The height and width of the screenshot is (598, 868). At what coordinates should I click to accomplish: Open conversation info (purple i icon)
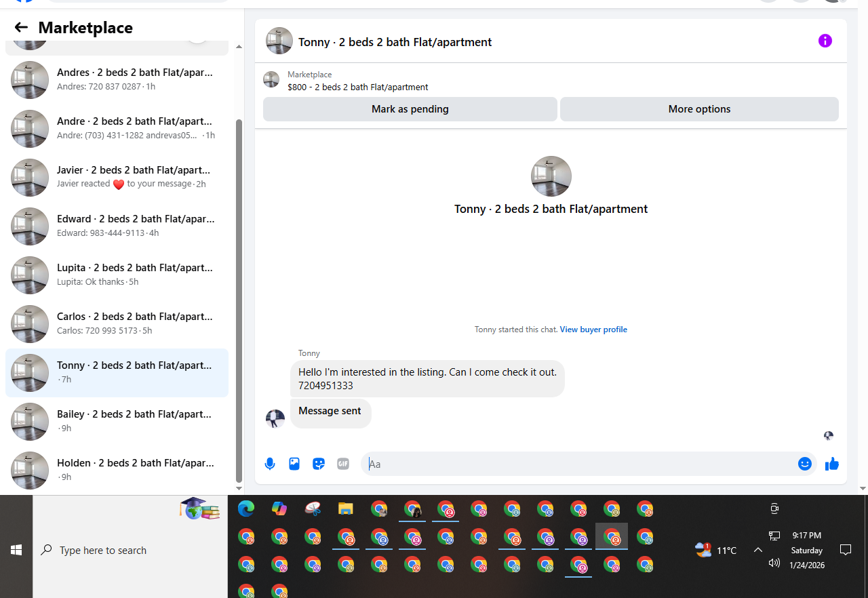click(825, 41)
